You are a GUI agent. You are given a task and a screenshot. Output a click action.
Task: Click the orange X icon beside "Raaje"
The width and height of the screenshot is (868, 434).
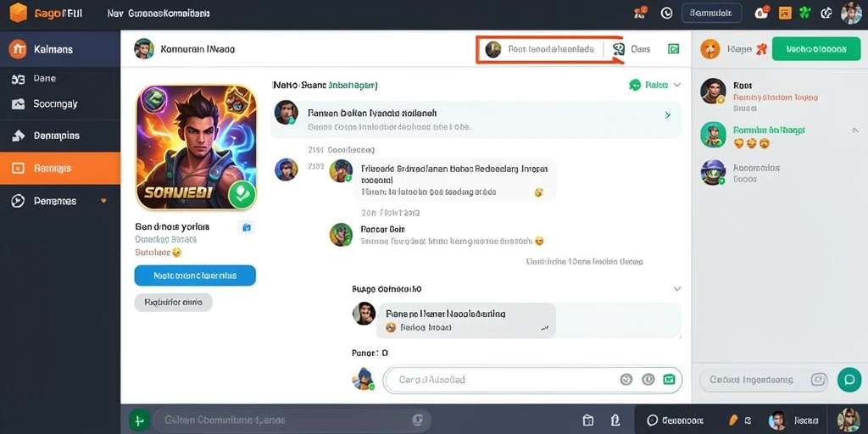tap(760, 49)
